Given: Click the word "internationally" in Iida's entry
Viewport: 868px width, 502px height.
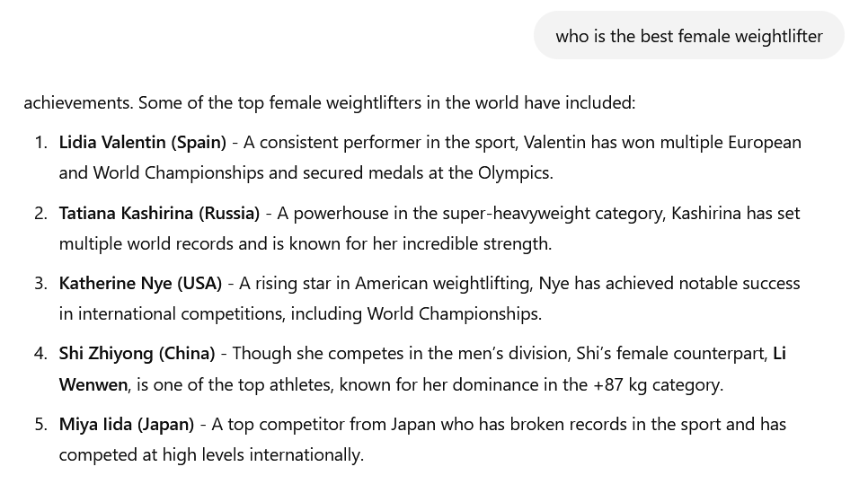Looking at the screenshot, I should [x=305, y=454].
